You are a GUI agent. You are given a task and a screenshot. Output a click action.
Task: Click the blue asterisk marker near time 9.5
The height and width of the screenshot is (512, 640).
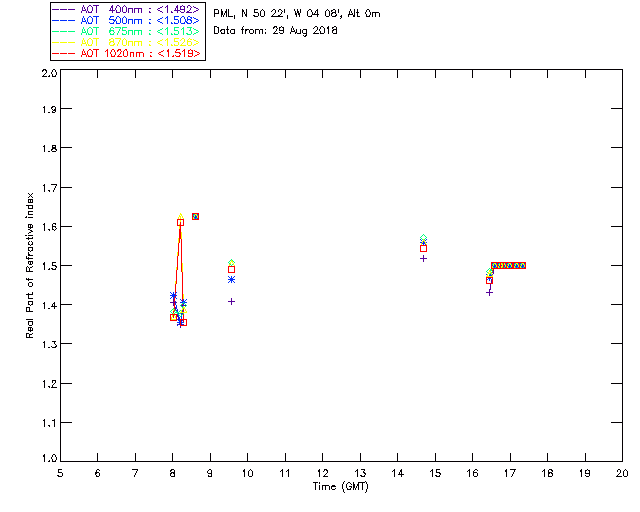pyautogui.click(x=231, y=280)
